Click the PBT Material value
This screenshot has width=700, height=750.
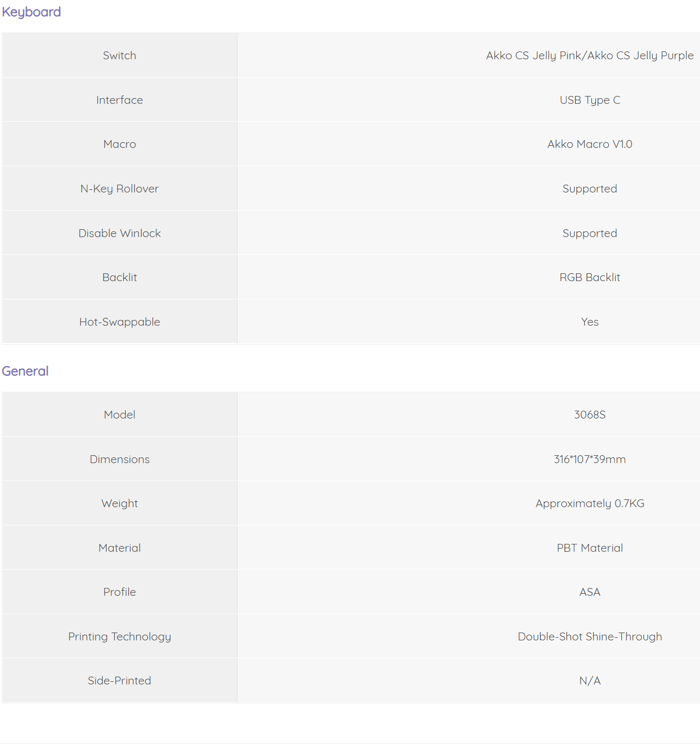click(590, 548)
